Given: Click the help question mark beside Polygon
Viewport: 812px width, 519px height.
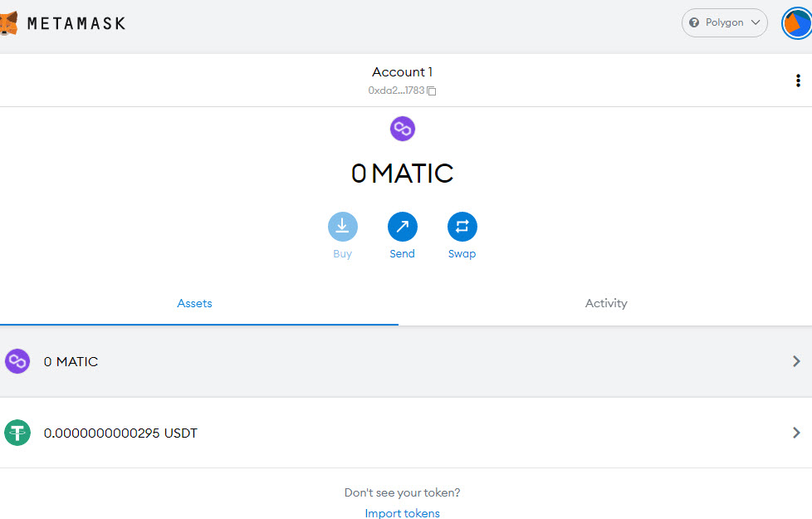Looking at the screenshot, I should tap(694, 23).
